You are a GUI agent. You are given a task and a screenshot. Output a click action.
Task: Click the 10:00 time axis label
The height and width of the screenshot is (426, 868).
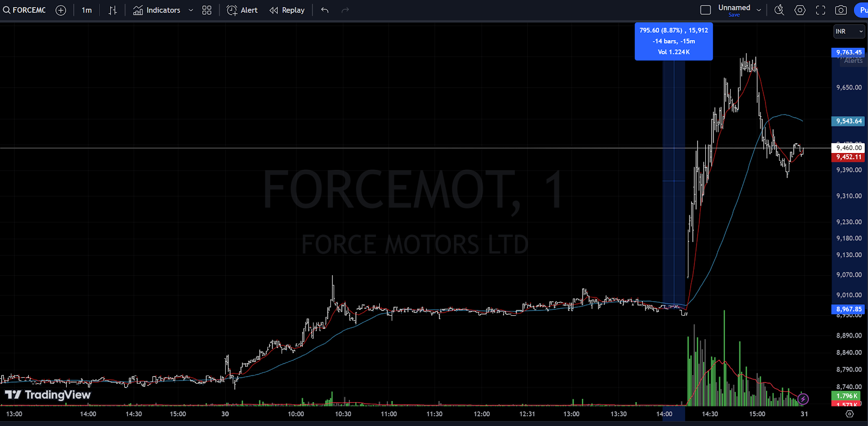296,414
